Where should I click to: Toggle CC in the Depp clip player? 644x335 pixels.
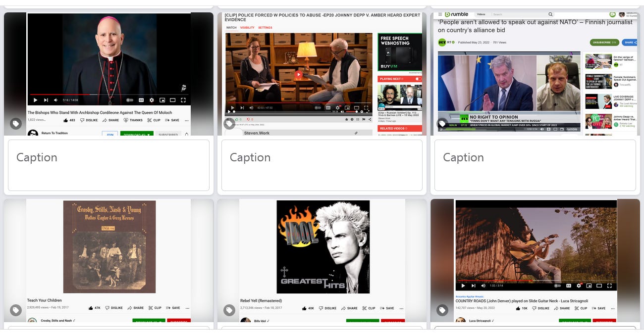pyautogui.click(x=327, y=107)
